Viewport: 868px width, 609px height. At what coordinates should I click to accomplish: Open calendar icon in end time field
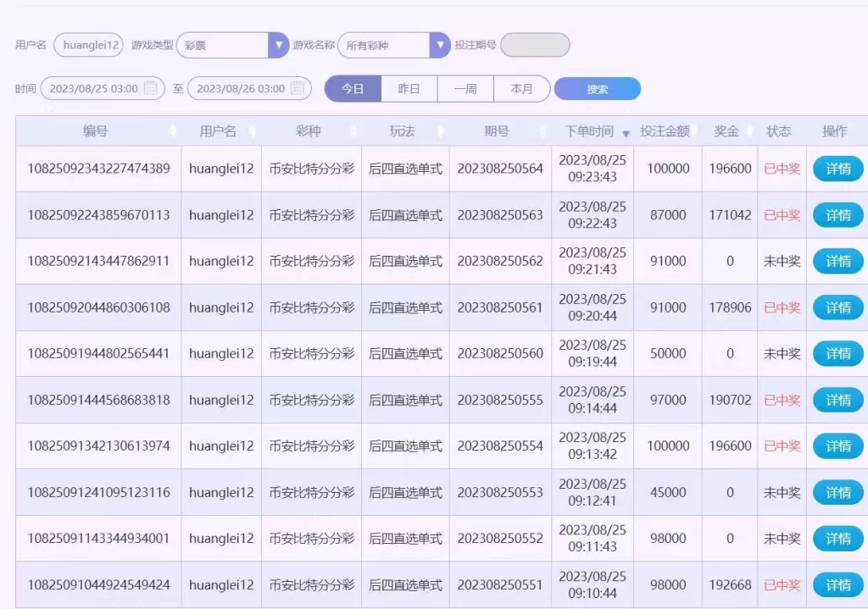tap(297, 88)
